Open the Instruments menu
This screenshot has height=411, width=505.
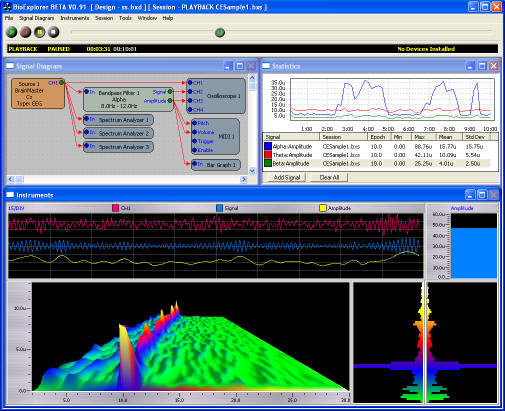coord(75,18)
